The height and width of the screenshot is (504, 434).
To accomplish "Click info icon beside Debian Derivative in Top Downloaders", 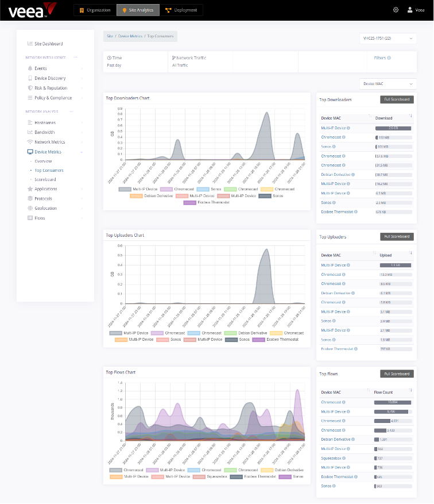I will [x=353, y=175].
